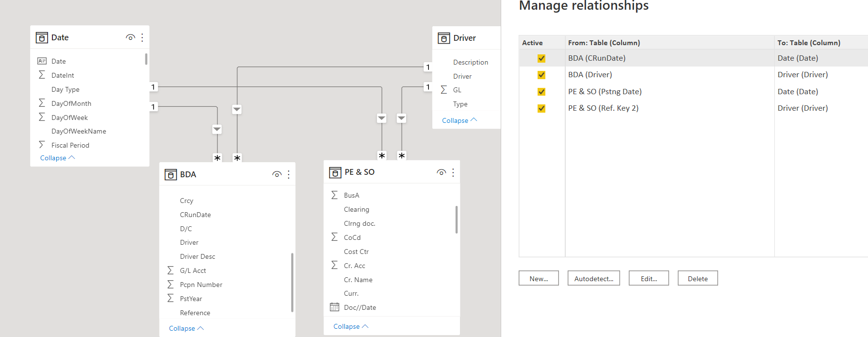Click the From: Table (Column) header
This screenshot has height=337, width=868.
(x=670, y=43)
